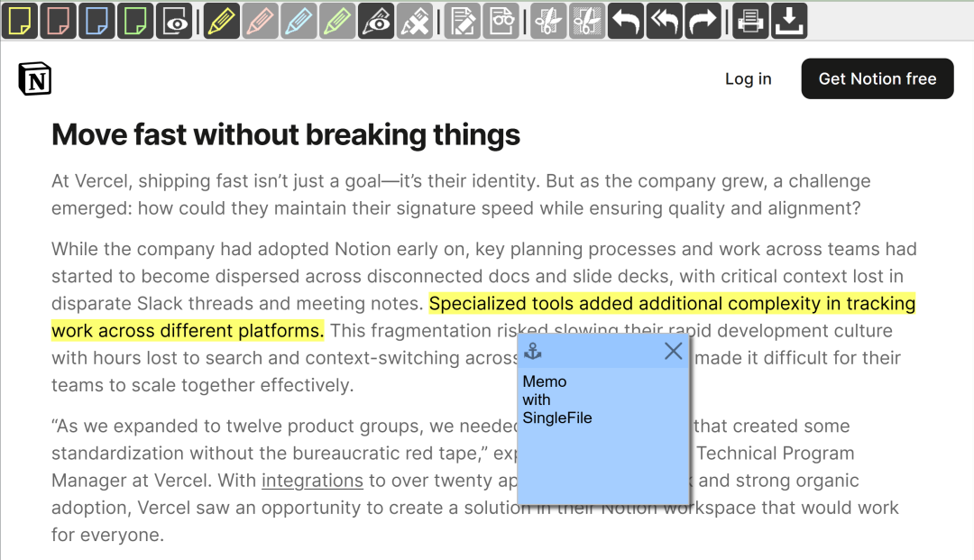Toggle the edit page mode
The width and height of the screenshot is (974, 560).
pyautogui.click(x=462, y=21)
